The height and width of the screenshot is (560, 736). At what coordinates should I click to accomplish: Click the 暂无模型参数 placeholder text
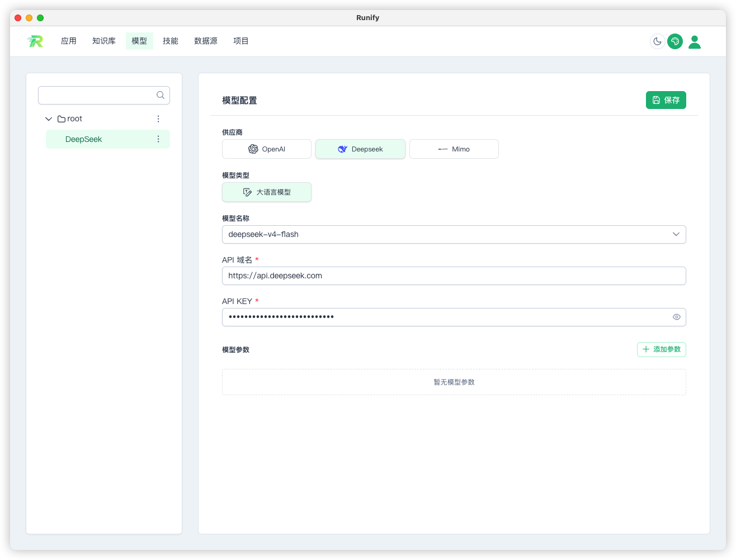pyautogui.click(x=454, y=382)
